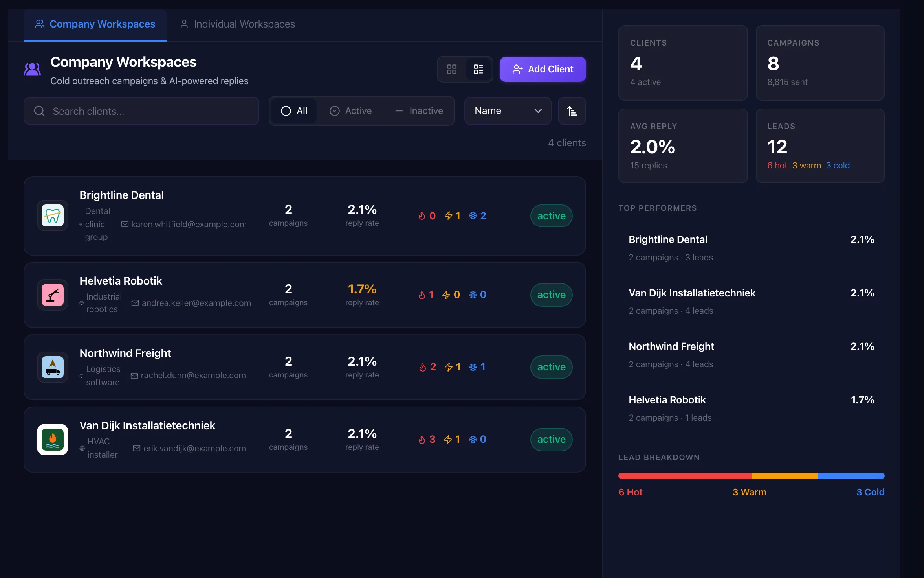The height and width of the screenshot is (578, 924).
Task: Click Helvetia Robotik hot leads flame icon
Action: coord(422,295)
